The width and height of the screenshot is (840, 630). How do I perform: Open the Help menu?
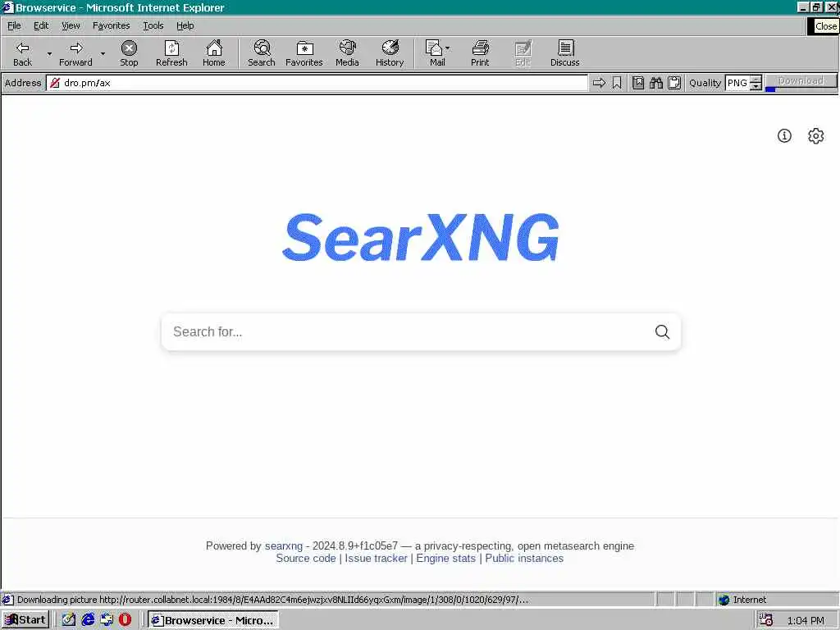185,25
